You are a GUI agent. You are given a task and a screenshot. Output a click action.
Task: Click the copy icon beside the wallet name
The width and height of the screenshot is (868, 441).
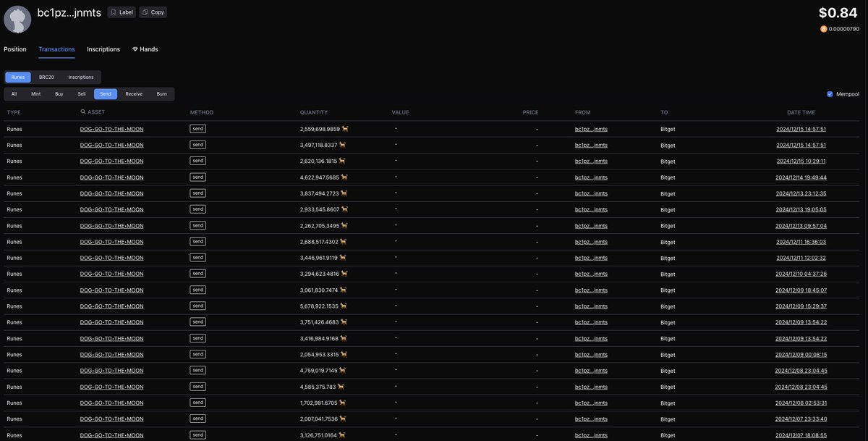coord(143,12)
